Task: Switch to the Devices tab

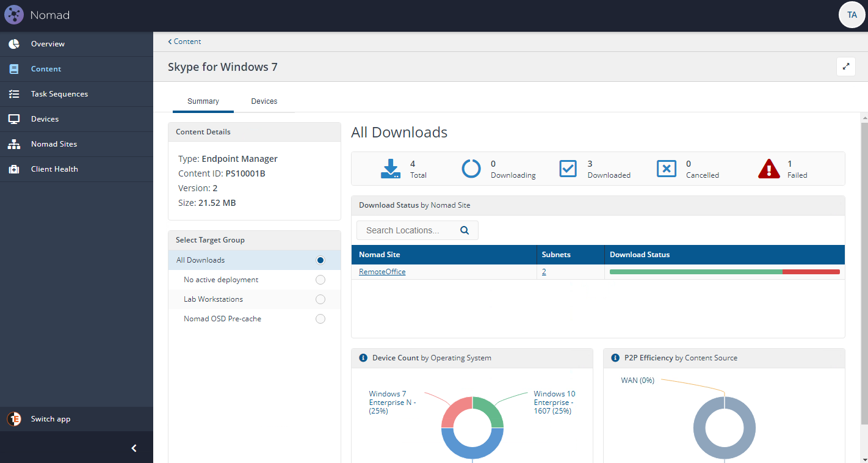Action: pos(264,101)
